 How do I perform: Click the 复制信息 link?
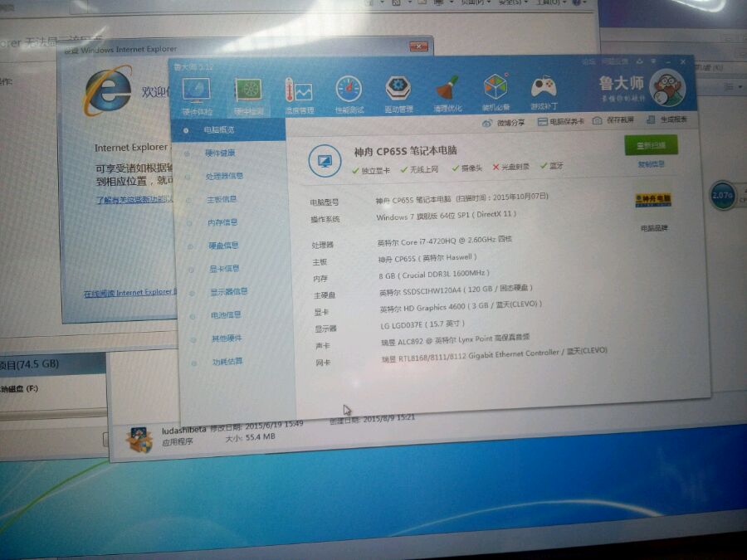651,164
